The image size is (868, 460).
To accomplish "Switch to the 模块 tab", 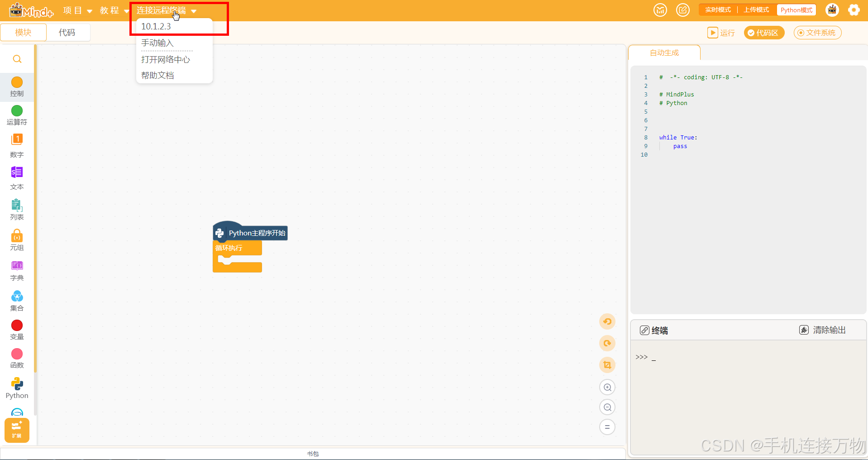I will (24, 33).
